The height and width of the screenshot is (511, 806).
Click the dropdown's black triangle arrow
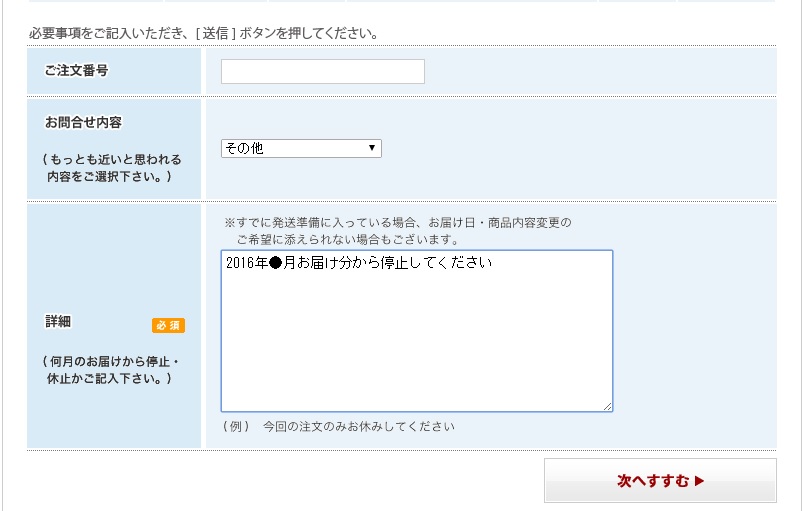pyautogui.click(x=372, y=148)
